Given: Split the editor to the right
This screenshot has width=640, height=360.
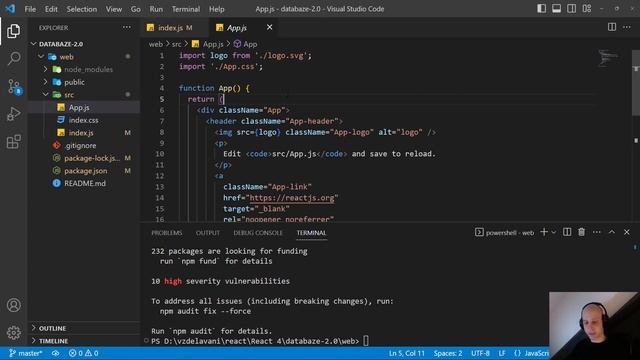Looking at the screenshot, I should click(x=611, y=27).
